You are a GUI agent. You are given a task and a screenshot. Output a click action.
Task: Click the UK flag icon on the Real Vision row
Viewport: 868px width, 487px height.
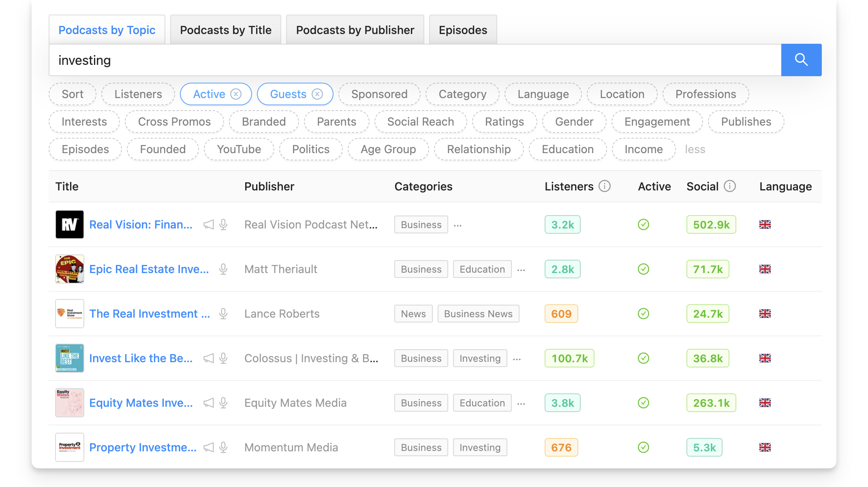pyautogui.click(x=765, y=224)
